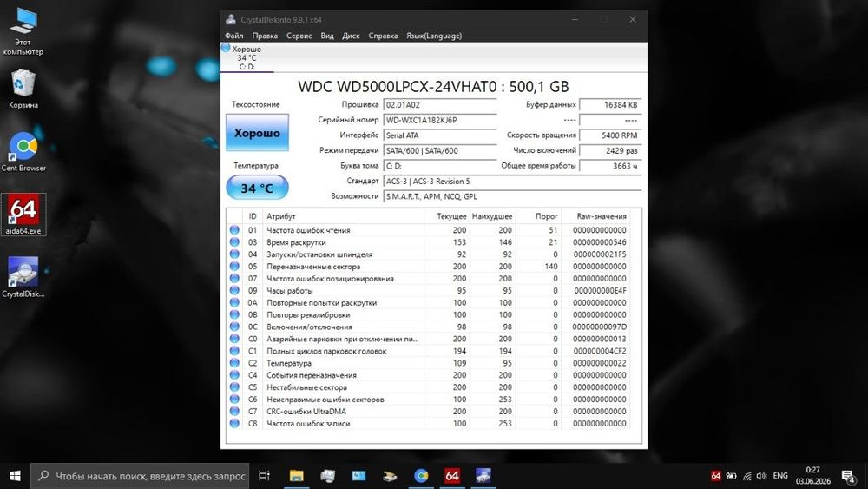Click raw value 000000000546
Viewport: 868px width, 489px height.
pos(600,242)
